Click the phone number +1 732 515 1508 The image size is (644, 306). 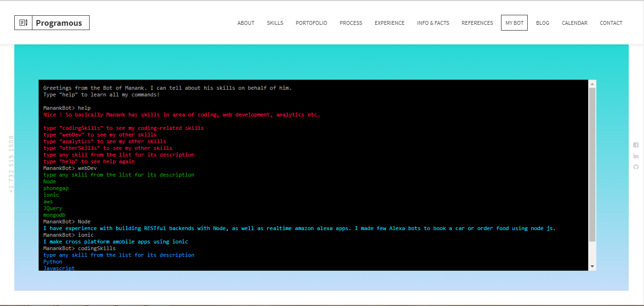(11, 164)
